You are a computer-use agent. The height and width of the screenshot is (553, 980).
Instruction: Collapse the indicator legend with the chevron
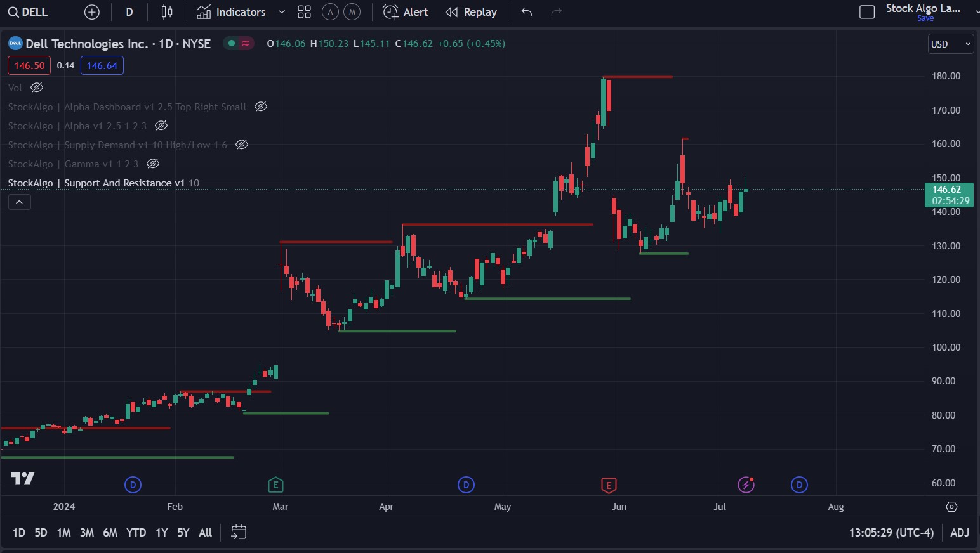click(x=20, y=202)
